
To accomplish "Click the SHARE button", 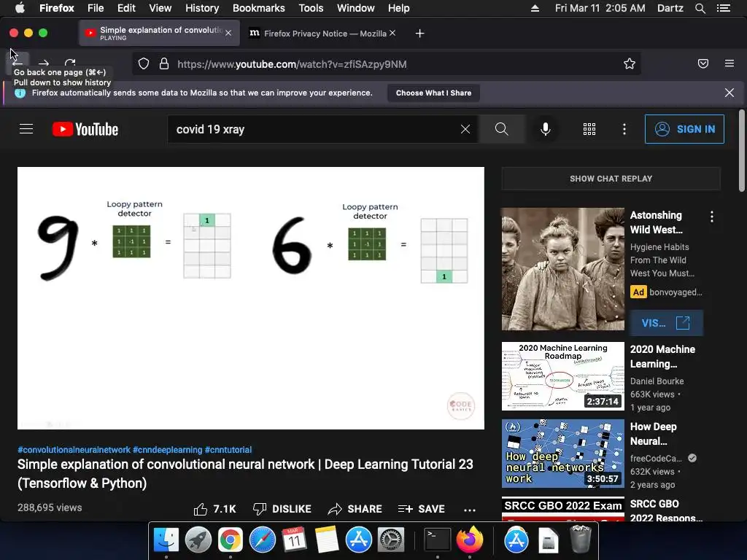I will coord(355,509).
